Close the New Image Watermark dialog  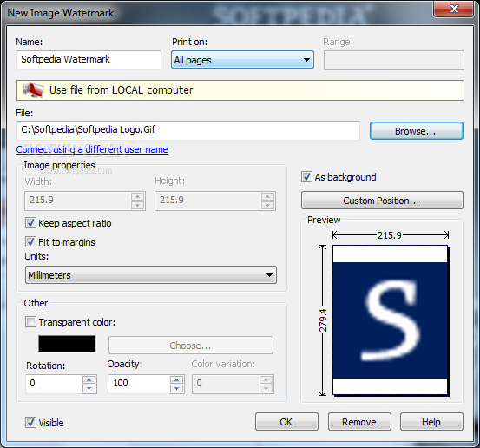(454, 9)
